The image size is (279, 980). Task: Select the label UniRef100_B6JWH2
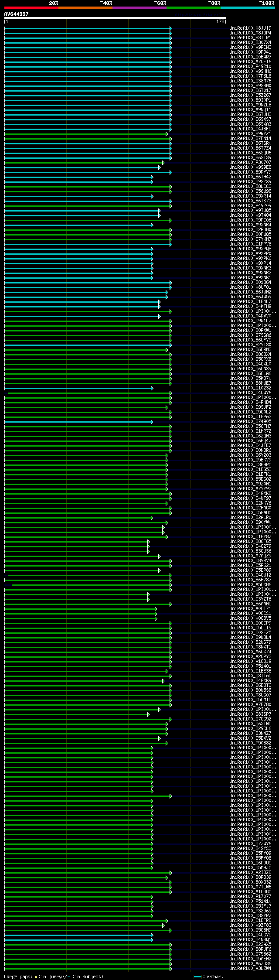(x=250, y=292)
